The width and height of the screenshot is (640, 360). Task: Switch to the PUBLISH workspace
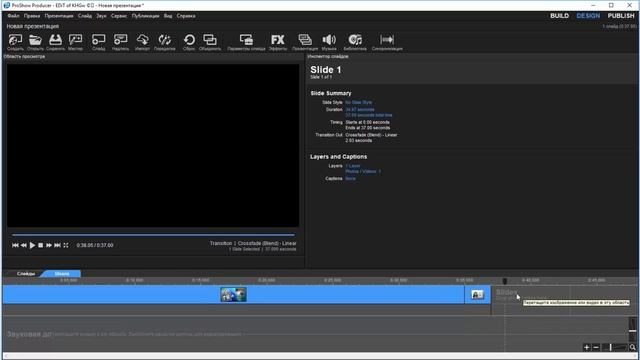click(621, 16)
